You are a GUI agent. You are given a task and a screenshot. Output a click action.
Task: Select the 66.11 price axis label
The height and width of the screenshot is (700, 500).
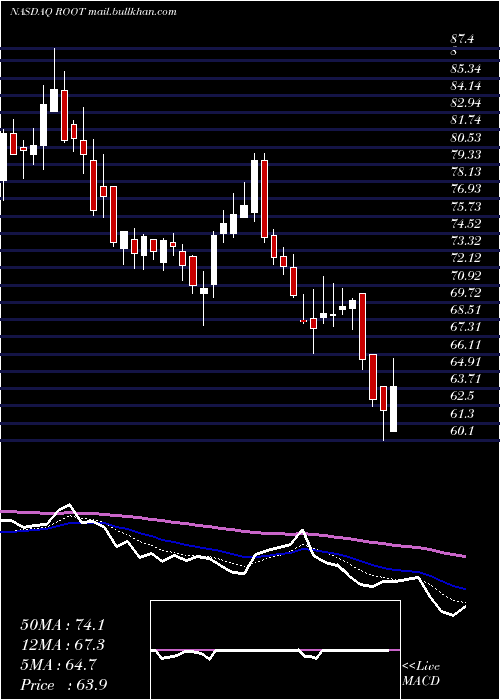pyautogui.click(x=466, y=345)
